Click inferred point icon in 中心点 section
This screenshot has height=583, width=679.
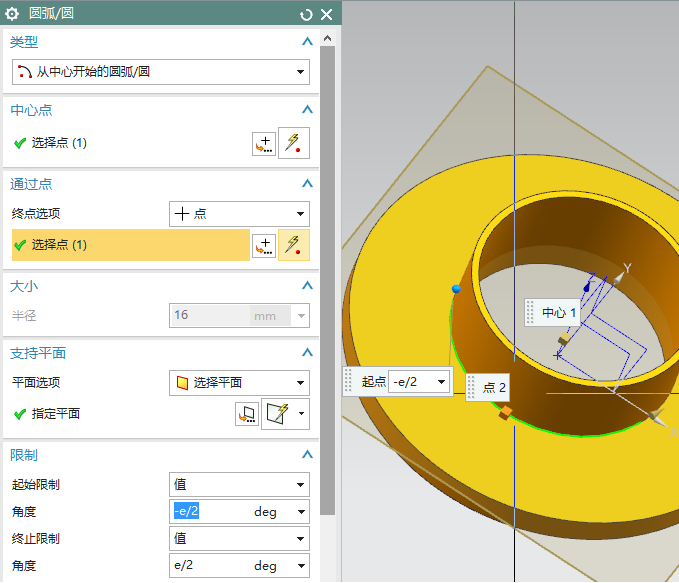pos(293,143)
